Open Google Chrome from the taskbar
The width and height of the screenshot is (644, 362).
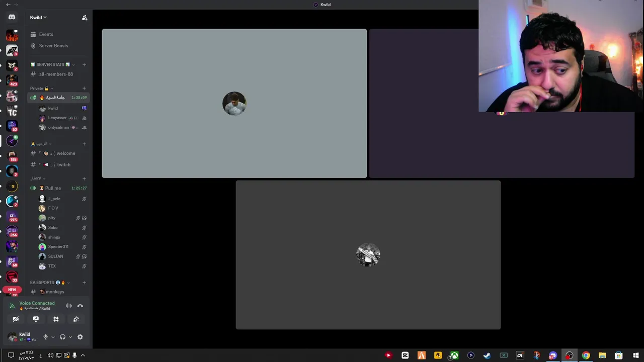coord(586,355)
